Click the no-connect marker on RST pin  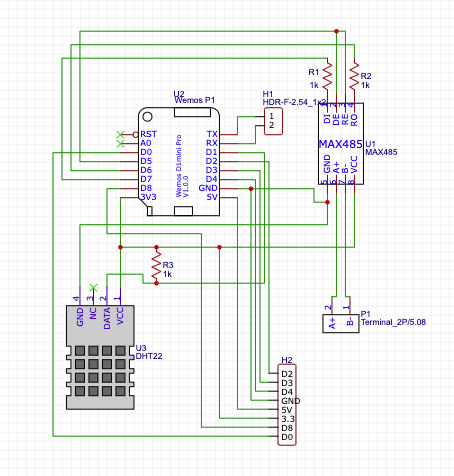tap(120, 135)
